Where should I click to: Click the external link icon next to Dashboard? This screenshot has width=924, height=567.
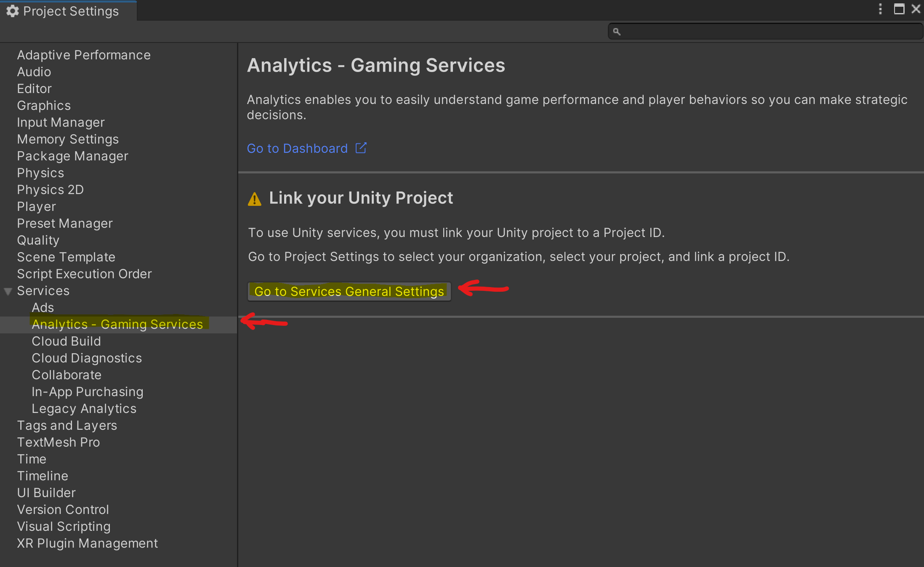(x=362, y=148)
